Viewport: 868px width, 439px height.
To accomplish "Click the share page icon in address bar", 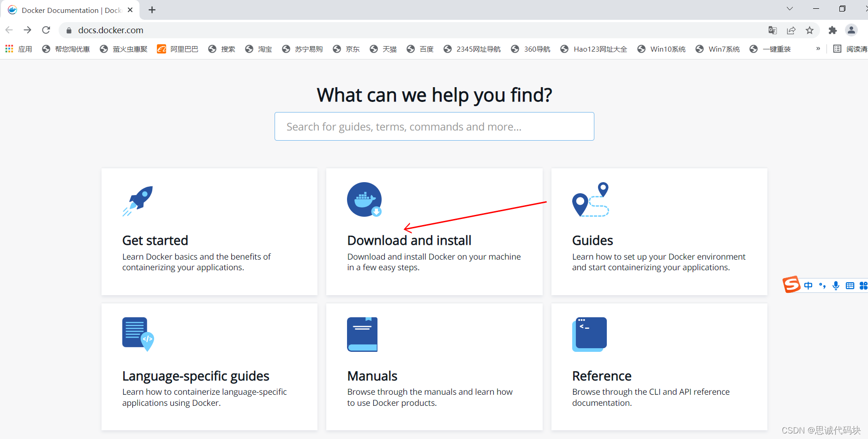I will click(x=791, y=30).
